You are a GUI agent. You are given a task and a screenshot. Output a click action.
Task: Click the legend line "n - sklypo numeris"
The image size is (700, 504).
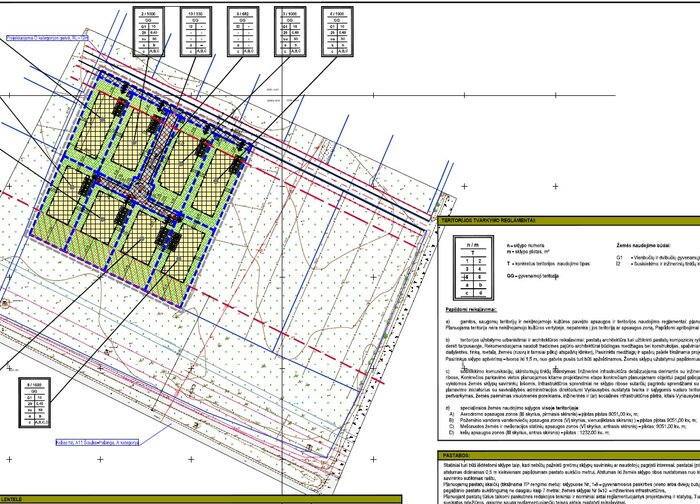click(525, 246)
